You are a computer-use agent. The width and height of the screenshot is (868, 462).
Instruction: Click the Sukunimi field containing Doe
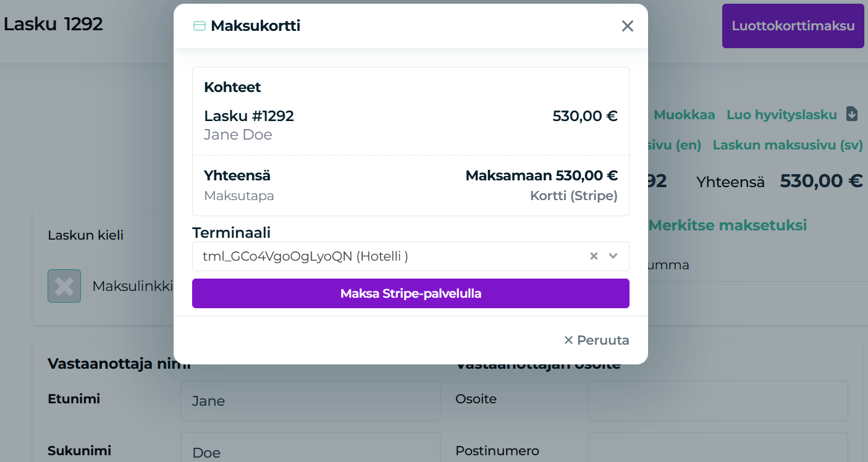(310, 452)
